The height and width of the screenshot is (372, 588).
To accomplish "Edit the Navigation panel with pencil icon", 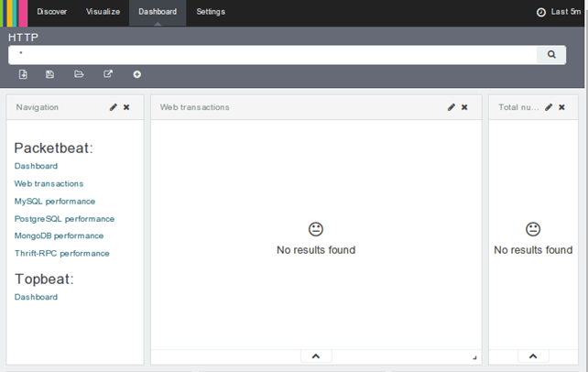I will [114, 107].
